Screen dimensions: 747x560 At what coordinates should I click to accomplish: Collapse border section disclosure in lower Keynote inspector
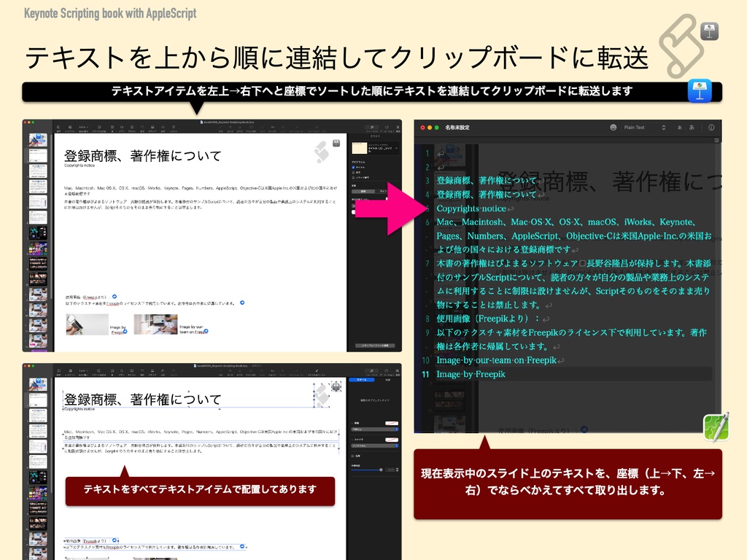click(x=352, y=440)
